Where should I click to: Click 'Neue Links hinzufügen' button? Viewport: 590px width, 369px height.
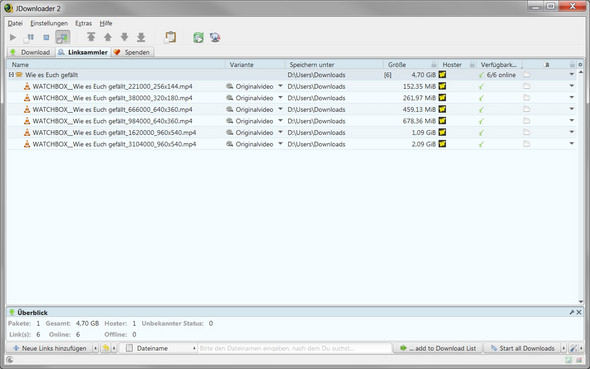tap(50, 348)
